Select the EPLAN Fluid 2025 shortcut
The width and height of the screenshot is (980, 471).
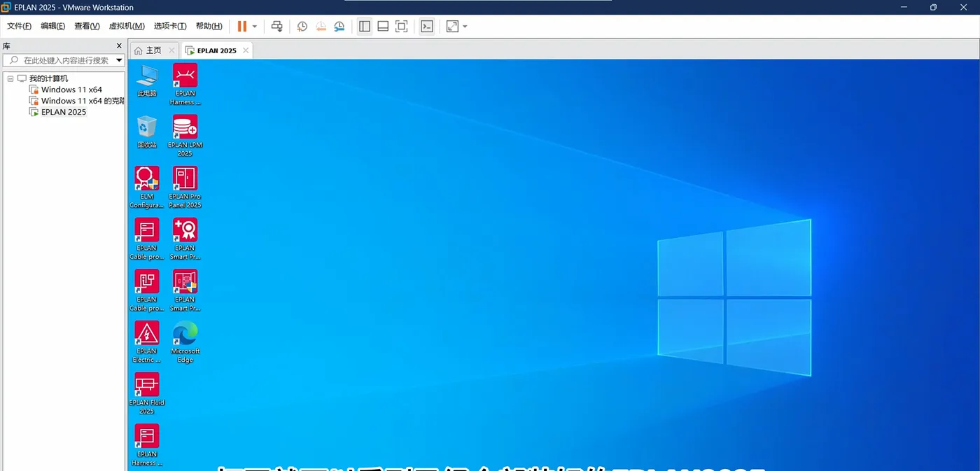coord(147,393)
